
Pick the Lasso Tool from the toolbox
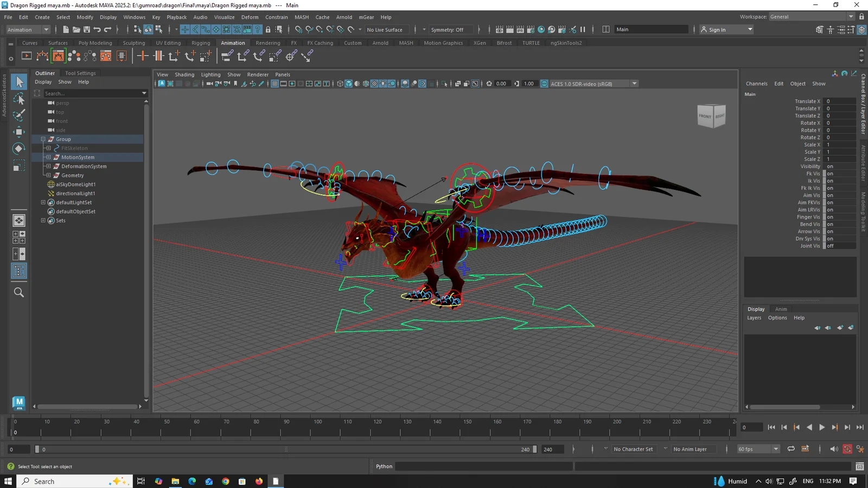coord(19,98)
